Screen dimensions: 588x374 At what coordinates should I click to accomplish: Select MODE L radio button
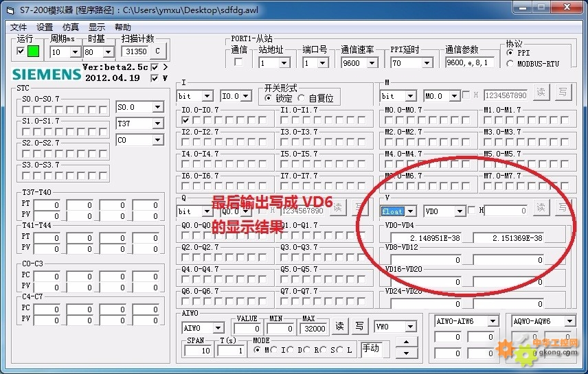pyautogui.click(x=339, y=350)
